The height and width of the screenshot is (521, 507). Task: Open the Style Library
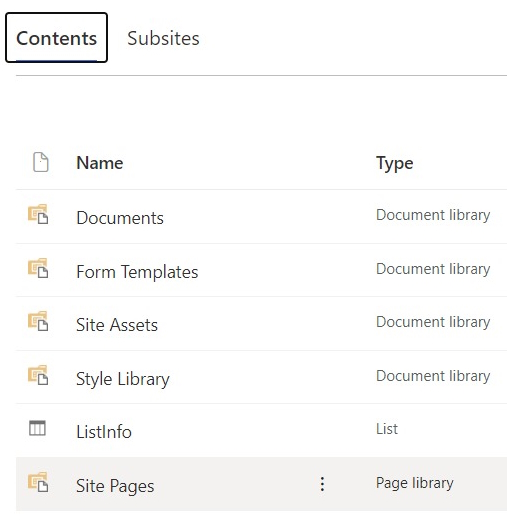click(123, 379)
